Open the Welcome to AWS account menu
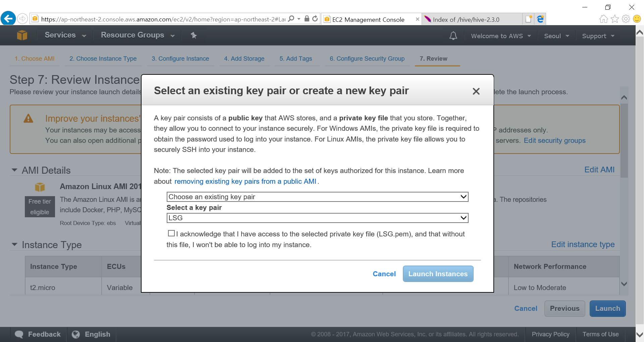Image resolution: width=644 pixels, height=342 pixels. pyautogui.click(x=501, y=36)
